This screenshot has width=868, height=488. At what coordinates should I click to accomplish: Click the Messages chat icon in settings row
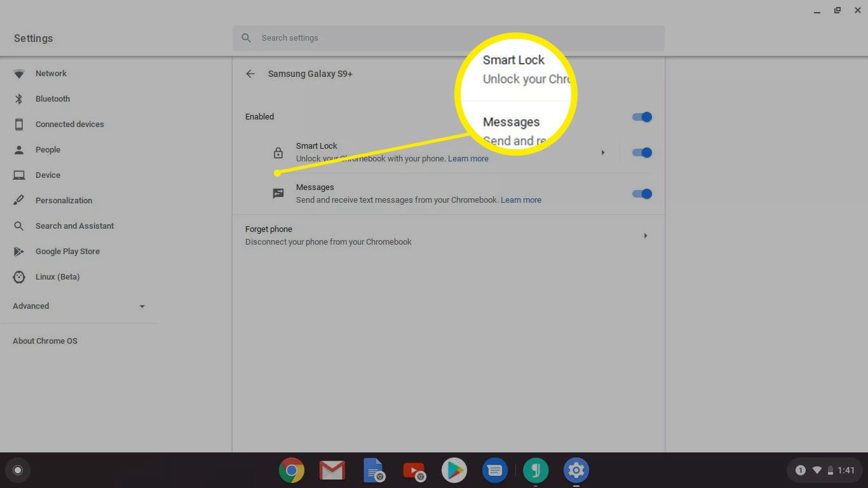point(278,194)
